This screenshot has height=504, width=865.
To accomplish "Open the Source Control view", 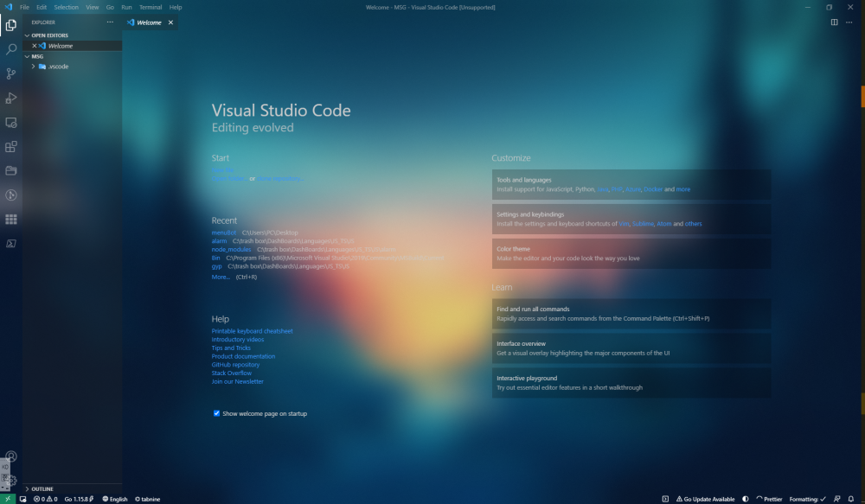I will [11, 73].
